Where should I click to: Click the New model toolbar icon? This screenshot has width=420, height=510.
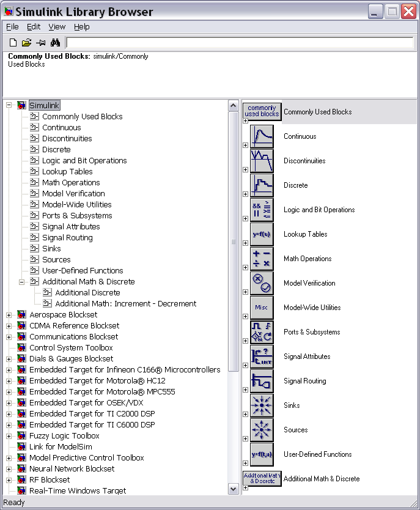(x=13, y=43)
